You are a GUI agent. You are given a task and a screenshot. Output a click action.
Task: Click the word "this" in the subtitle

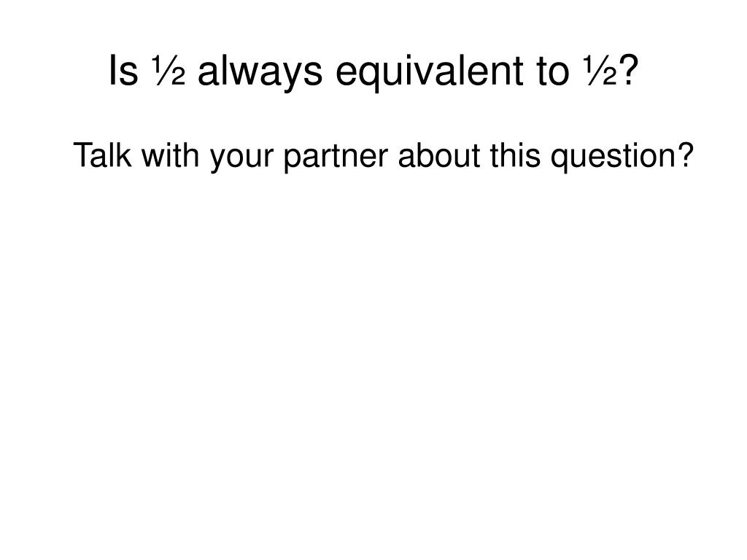click(515, 155)
